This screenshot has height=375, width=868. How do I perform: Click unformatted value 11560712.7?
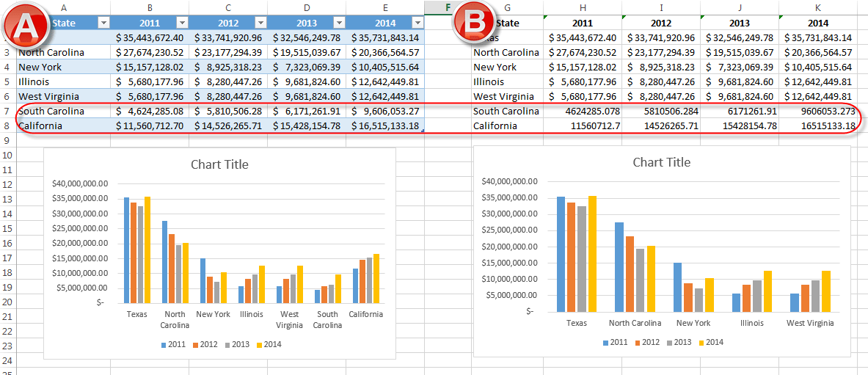583,125
